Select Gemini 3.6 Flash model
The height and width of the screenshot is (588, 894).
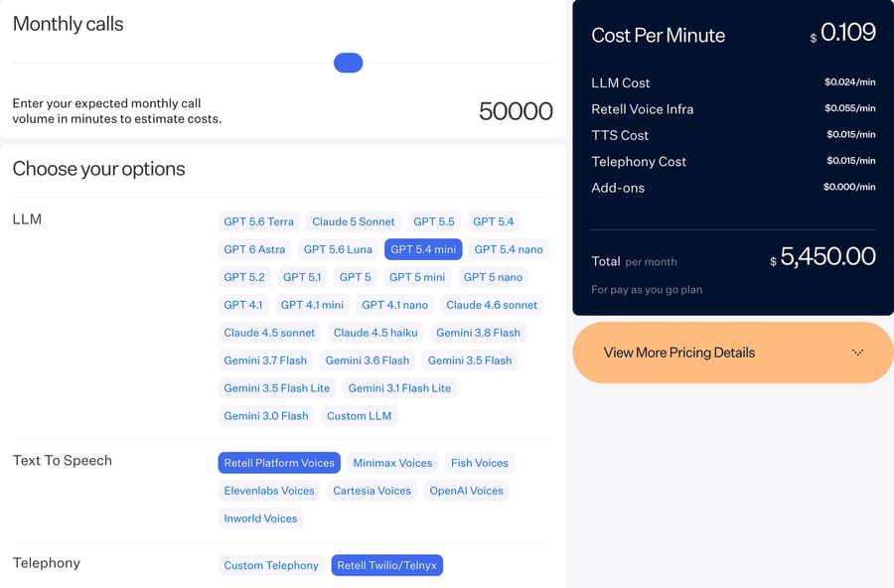pos(368,361)
